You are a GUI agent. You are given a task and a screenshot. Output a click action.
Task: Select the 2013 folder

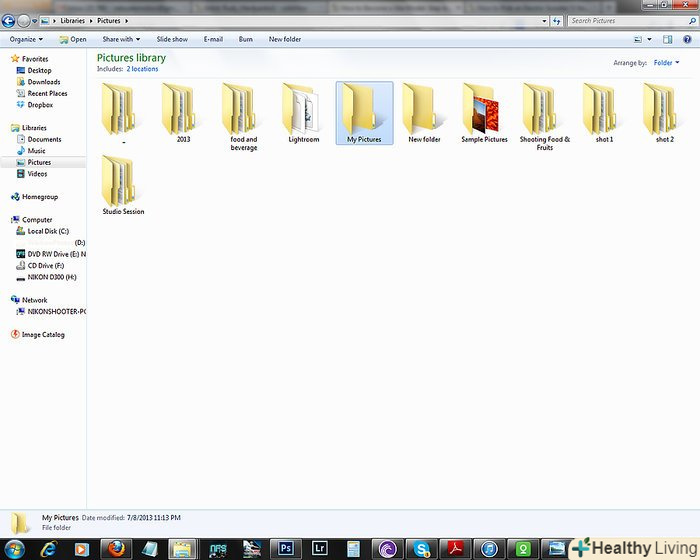pyautogui.click(x=183, y=113)
